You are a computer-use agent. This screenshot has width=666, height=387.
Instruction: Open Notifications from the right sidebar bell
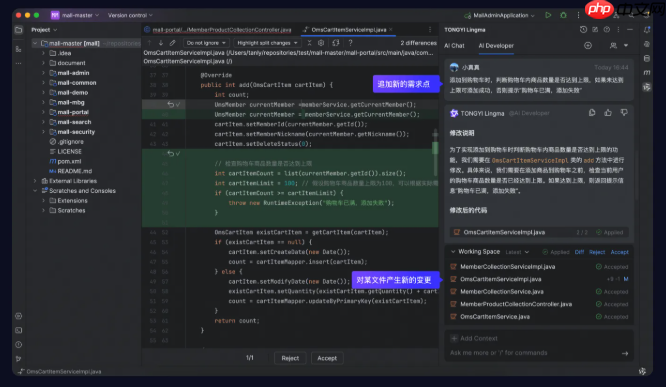click(x=646, y=30)
